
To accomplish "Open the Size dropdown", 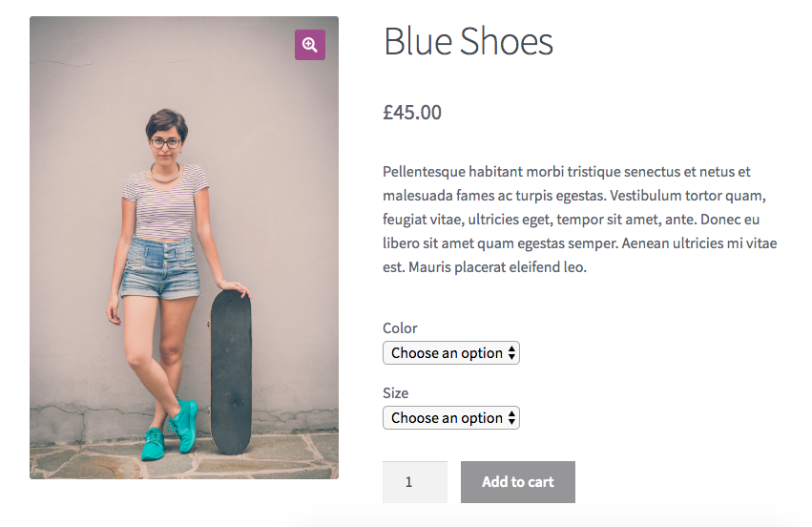I will pyautogui.click(x=451, y=417).
